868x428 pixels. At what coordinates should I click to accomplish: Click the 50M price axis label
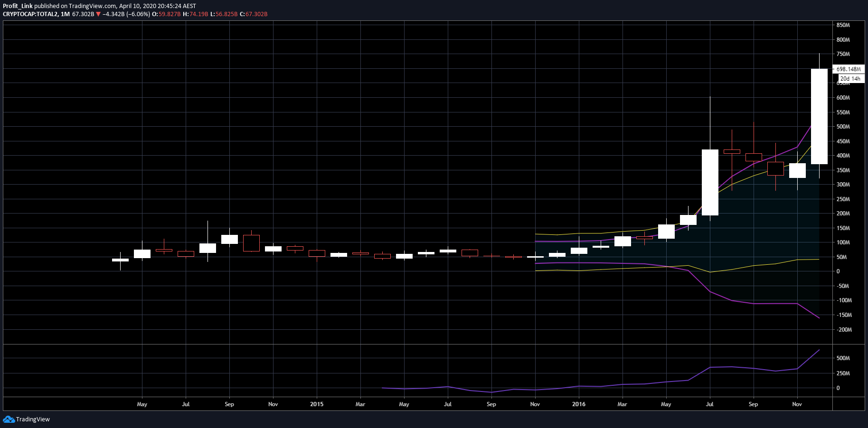click(x=842, y=257)
